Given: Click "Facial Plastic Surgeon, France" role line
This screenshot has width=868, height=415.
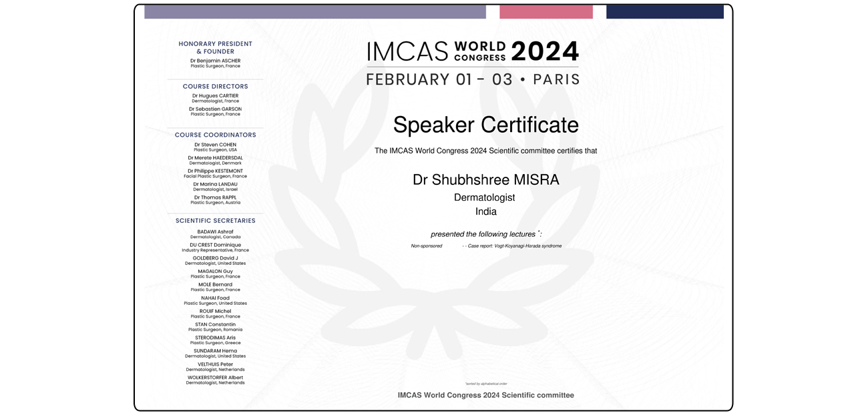Looking at the screenshot, I should [x=215, y=176].
